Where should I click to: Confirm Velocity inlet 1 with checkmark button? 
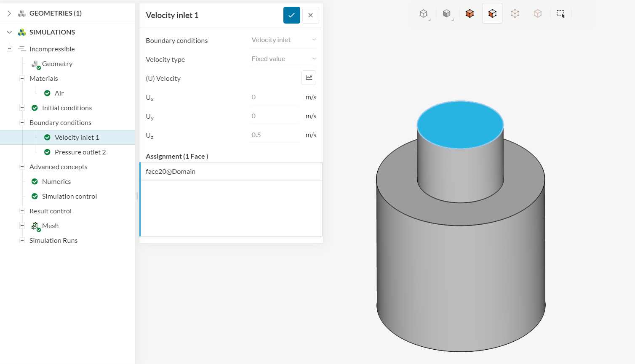tap(291, 15)
